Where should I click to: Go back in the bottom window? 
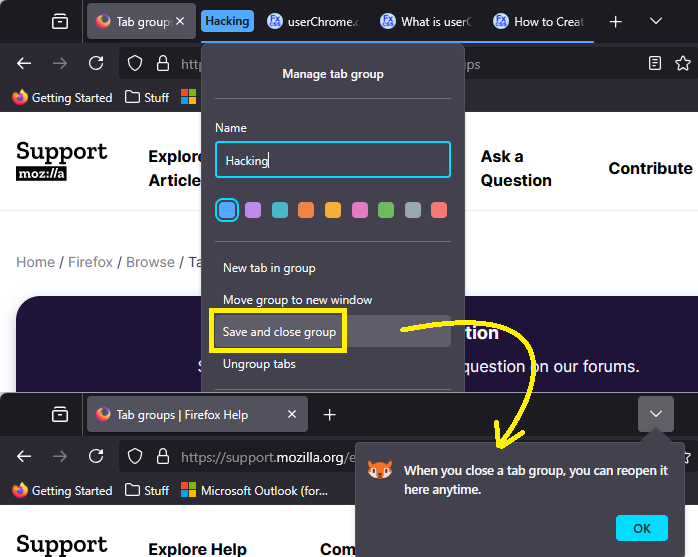click(24, 456)
